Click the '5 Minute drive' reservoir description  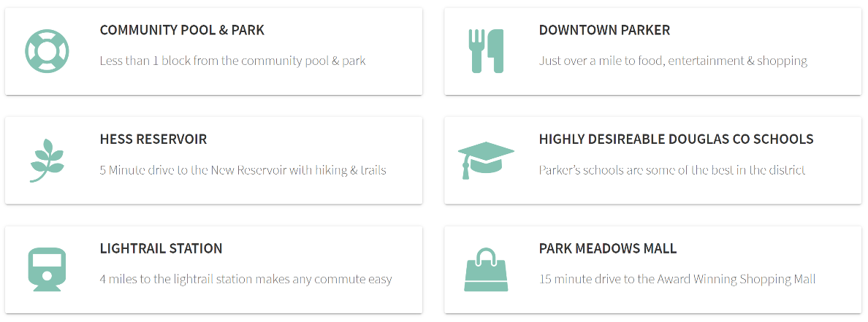click(x=243, y=170)
